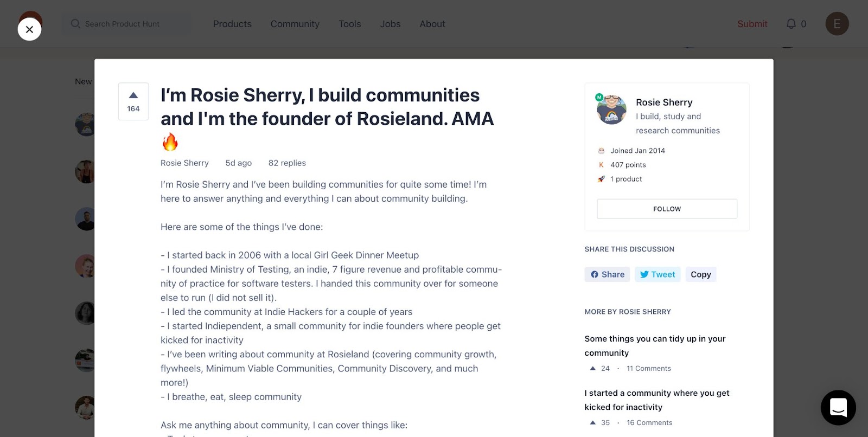
Task: Open the Intercom chat widget
Action: coord(838,408)
